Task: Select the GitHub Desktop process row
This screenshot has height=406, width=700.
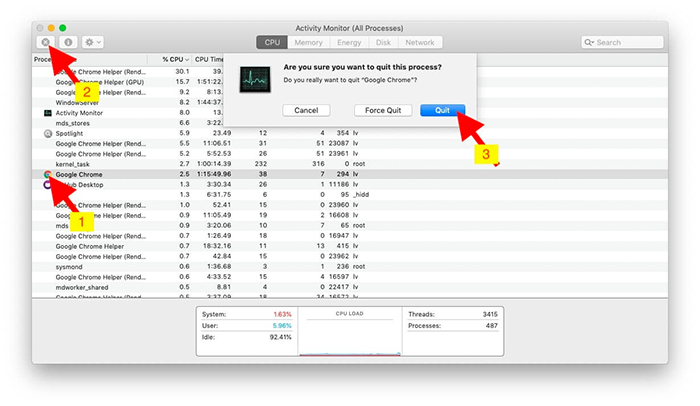Action: coord(350,185)
